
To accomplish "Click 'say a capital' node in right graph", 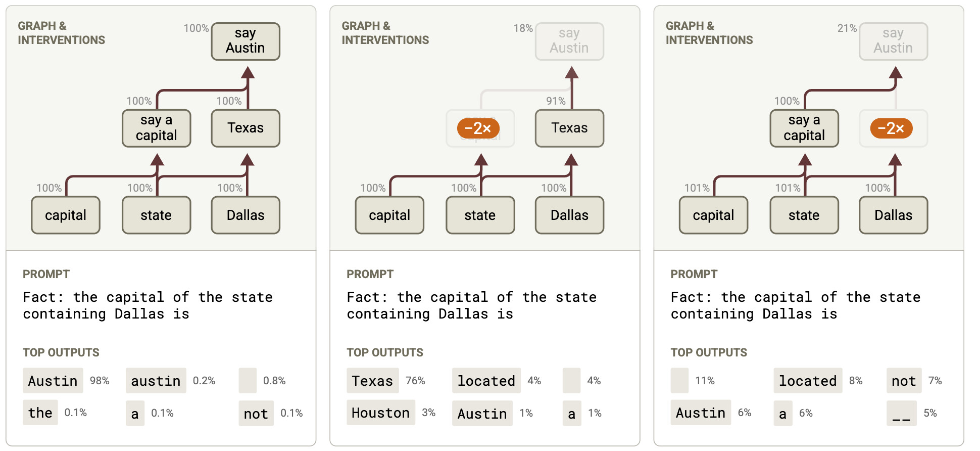I will pos(804,128).
